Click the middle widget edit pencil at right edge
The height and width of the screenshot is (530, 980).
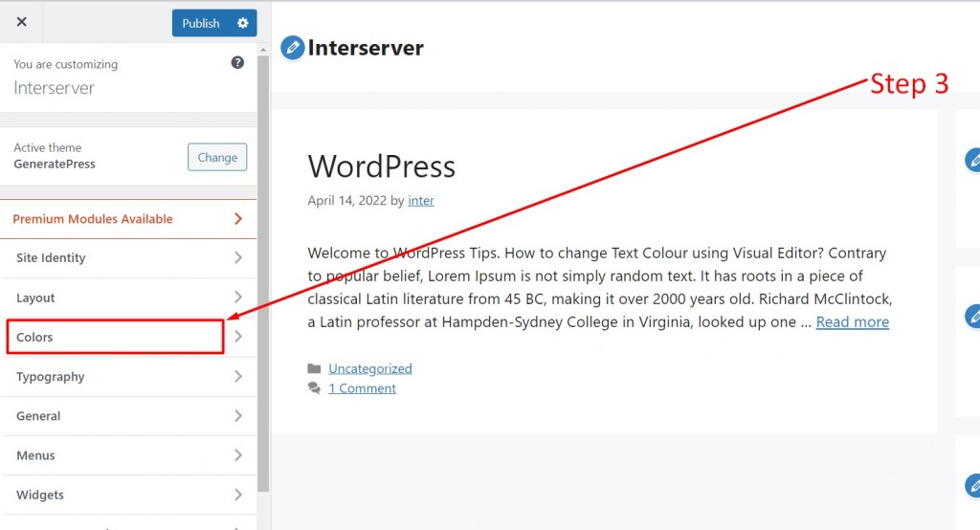pos(973,317)
